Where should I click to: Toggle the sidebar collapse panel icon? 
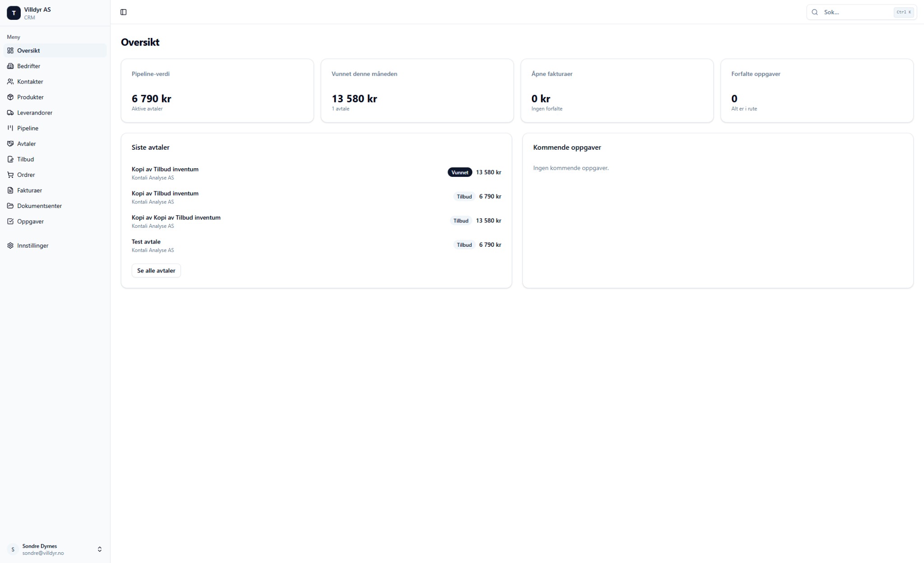(123, 12)
